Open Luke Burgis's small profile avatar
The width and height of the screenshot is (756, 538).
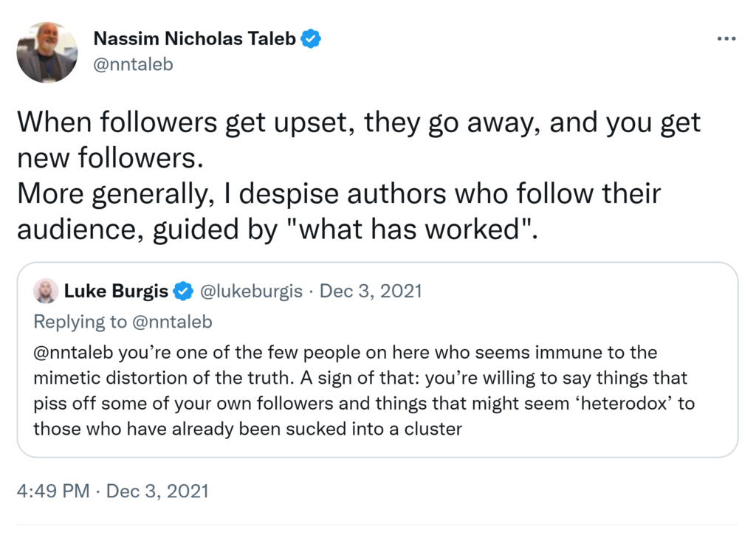(x=46, y=292)
